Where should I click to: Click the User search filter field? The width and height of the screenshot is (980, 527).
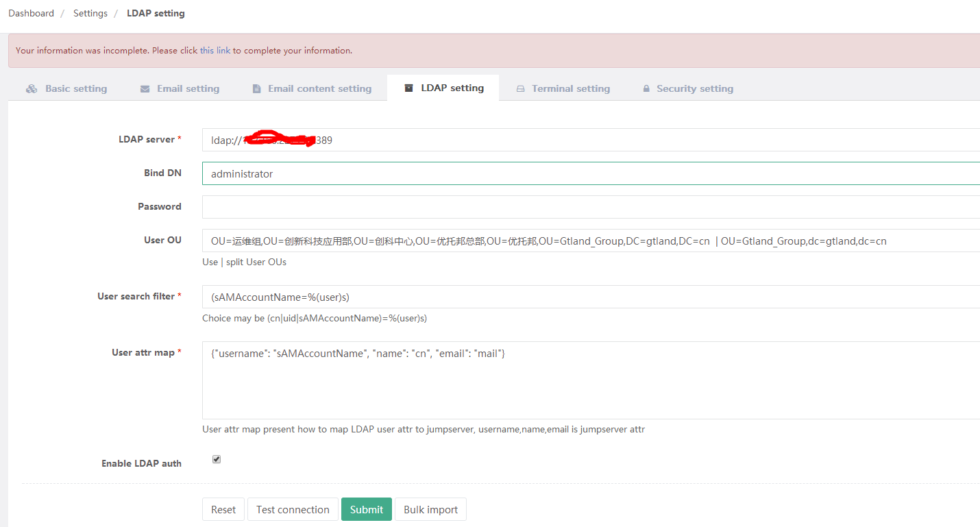click(480, 296)
